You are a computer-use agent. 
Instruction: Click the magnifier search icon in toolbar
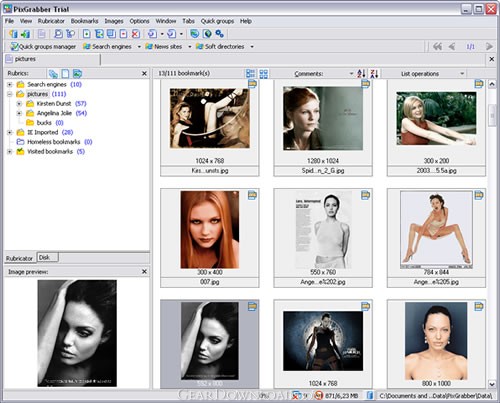pyautogui.click(x=58, y=34)
